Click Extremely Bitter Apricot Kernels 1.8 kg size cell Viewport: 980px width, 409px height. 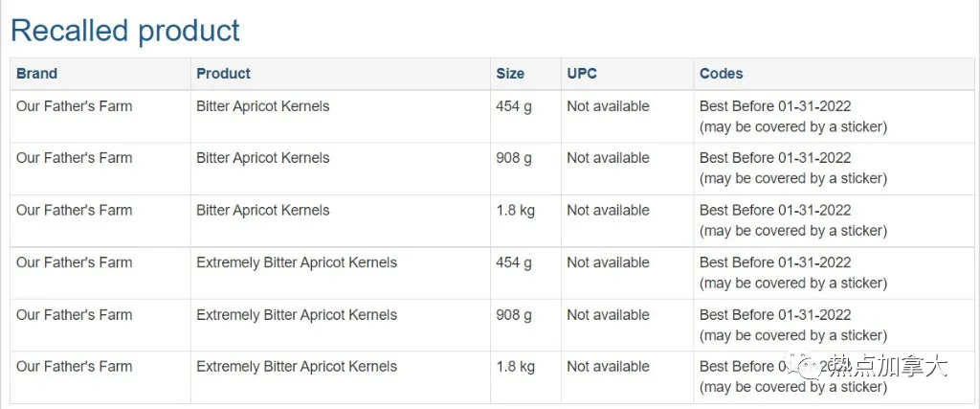coord(525,377)
